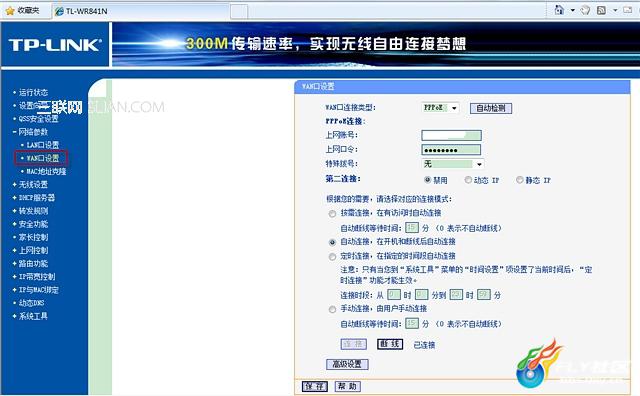Click the TP-LINK logo
This screenshot has width=640, height=396.
[55, 44]
